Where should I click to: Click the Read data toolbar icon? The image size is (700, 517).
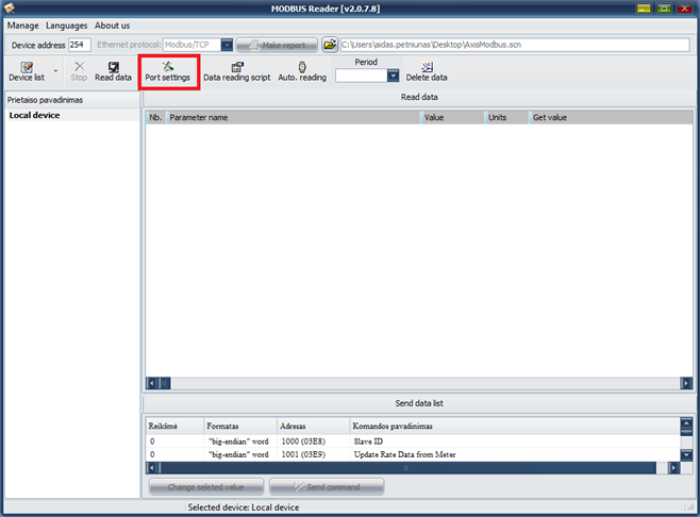click(x=113, y=70)
